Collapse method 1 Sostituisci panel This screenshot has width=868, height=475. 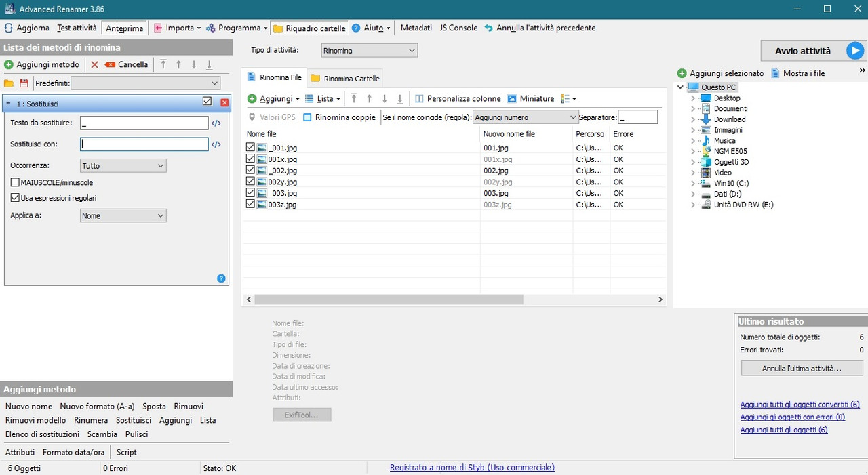(8, 103)
